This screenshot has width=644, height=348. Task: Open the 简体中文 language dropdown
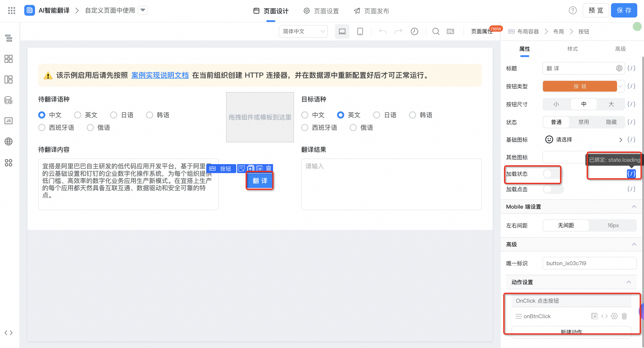[303, 31]
